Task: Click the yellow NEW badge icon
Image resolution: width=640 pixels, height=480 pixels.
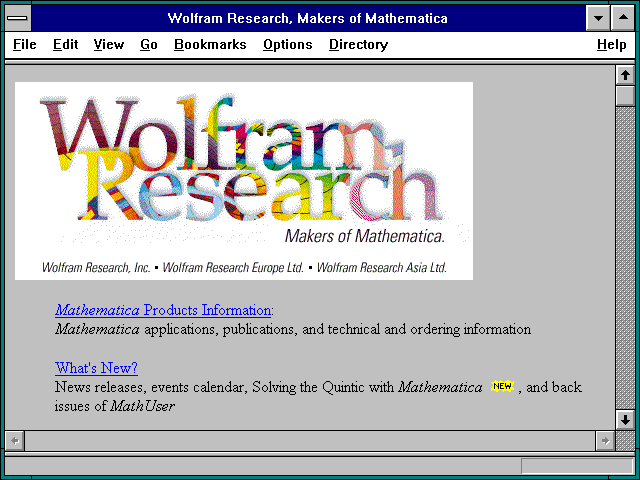Action: 502,386
